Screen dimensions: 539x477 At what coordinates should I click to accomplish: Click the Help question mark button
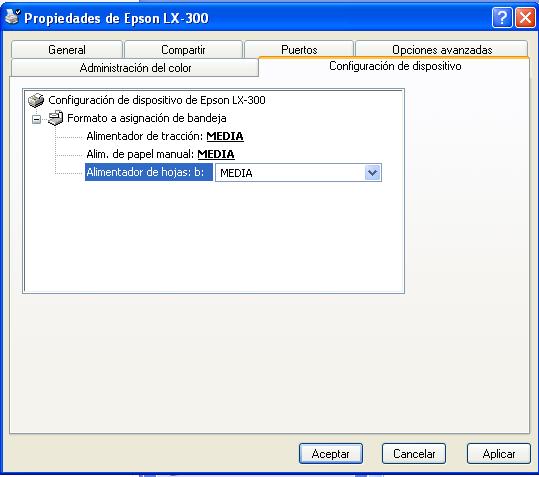[x=502, y=17]
